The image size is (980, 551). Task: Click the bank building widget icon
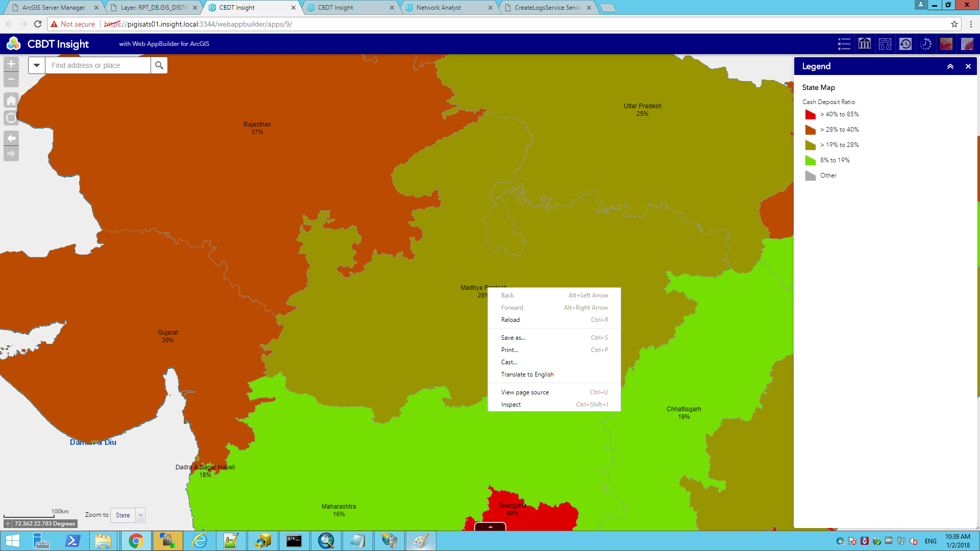[x=865, y=44]
